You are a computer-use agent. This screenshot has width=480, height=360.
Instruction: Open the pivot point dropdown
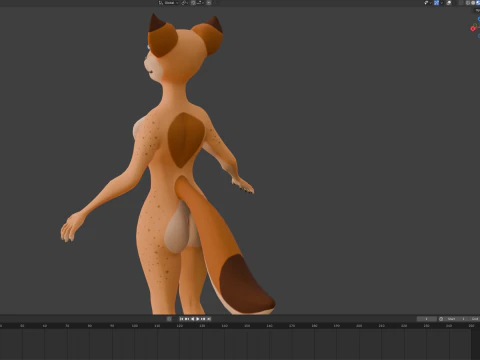coord(185,3)
